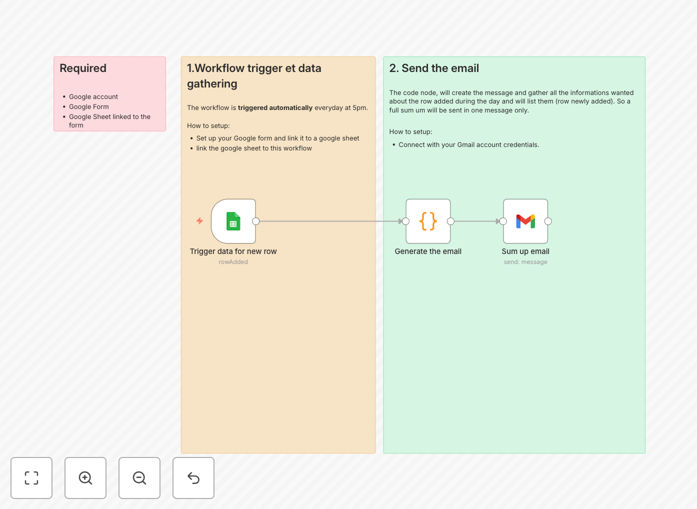
Task: Click the 'Google account' bullet item
Action: click(x=93, y=96)
